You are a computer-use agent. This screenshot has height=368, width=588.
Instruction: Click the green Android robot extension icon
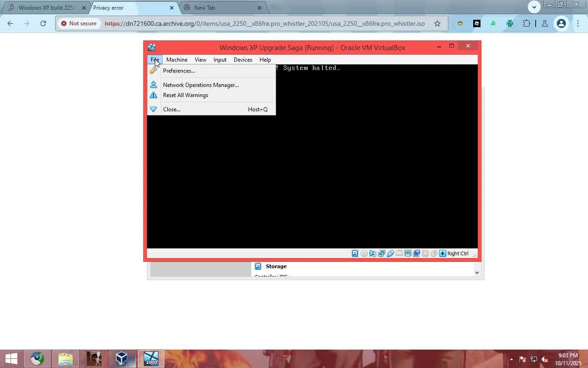point(510,23)
